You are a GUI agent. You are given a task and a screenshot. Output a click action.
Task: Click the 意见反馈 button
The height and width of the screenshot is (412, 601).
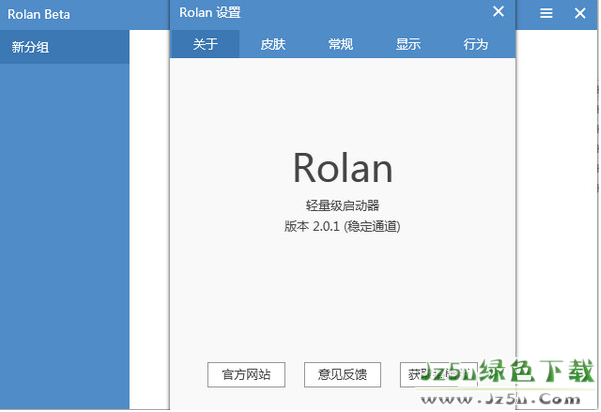coord(342,374)
